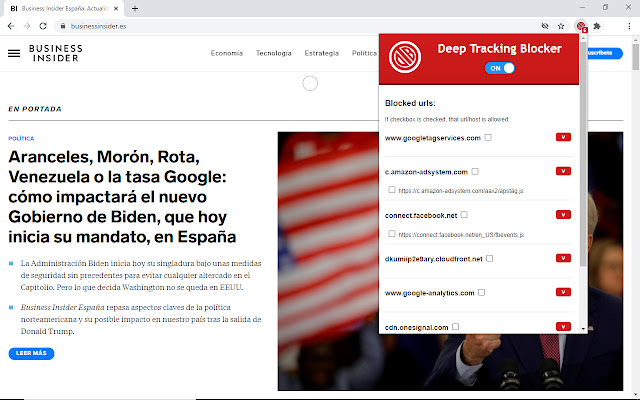The image size is (640, 400).
Task: Click the LEER MÁS button
Action: click(x=31, y=353)
